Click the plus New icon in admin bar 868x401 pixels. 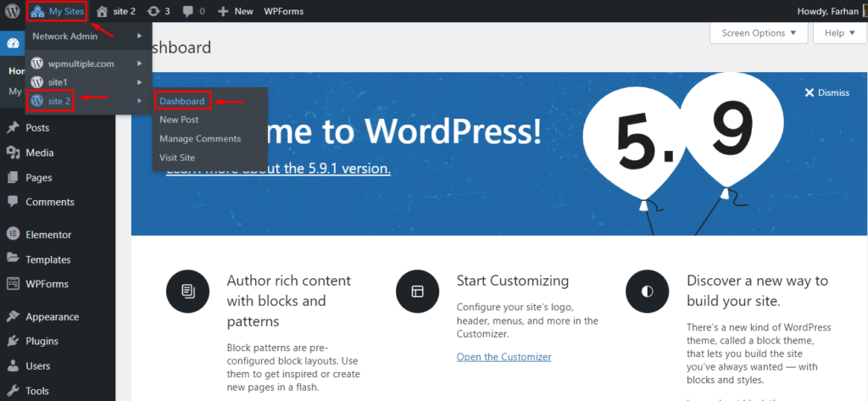(x=223, y=11)
